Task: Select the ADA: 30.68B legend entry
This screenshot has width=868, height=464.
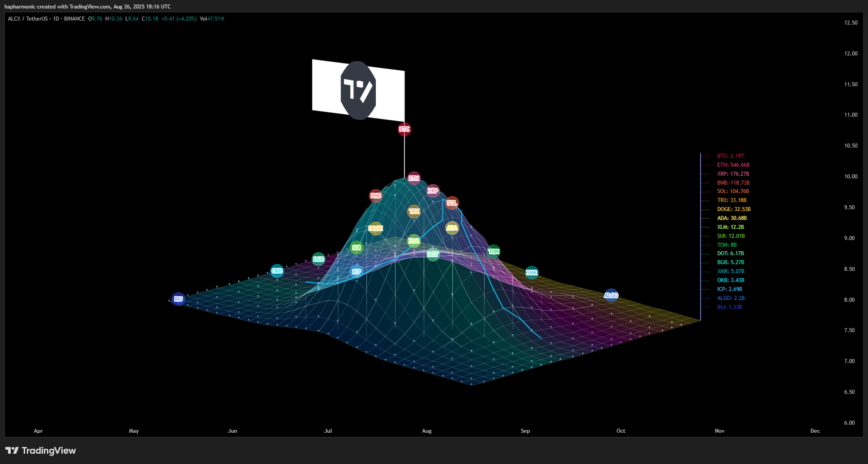Action: pyautogui.click(x=732, y=218)
